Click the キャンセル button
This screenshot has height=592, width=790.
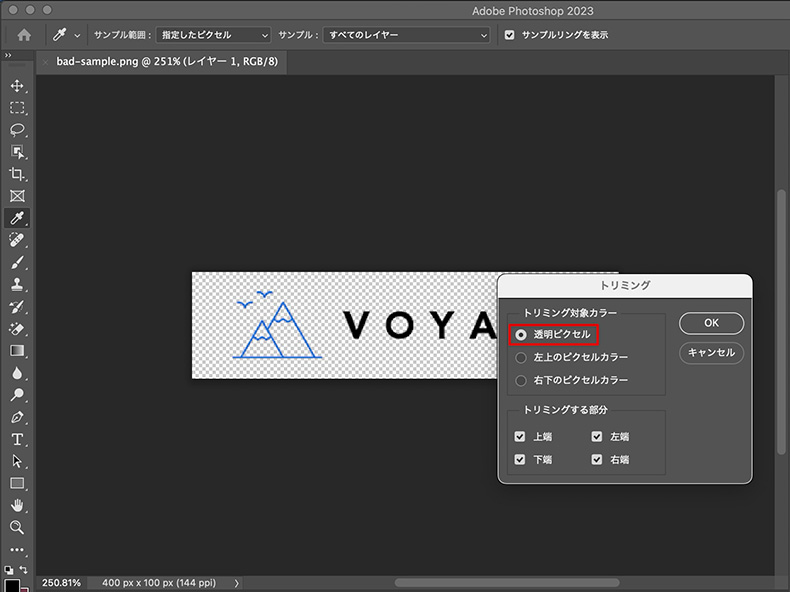point(711,353)
